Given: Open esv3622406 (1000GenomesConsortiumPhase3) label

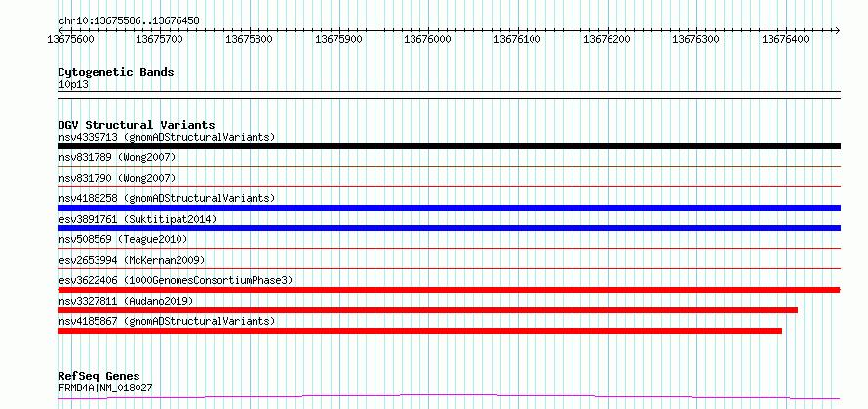Looking at the screenshot, I should (x=176, y=280).
